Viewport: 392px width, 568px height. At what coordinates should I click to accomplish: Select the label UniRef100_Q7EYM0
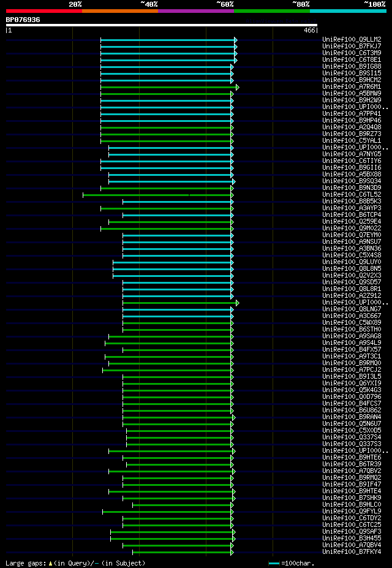click(352, 235)
